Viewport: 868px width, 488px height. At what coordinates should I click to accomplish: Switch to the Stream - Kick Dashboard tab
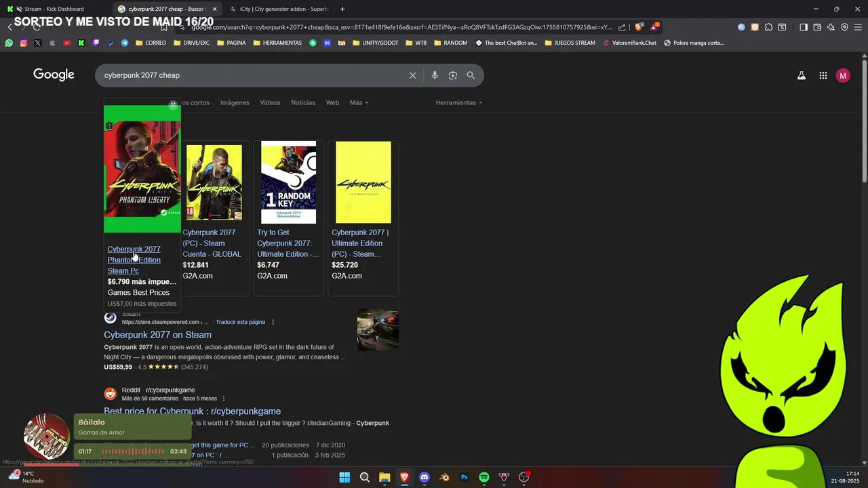[x=54, y=9]
